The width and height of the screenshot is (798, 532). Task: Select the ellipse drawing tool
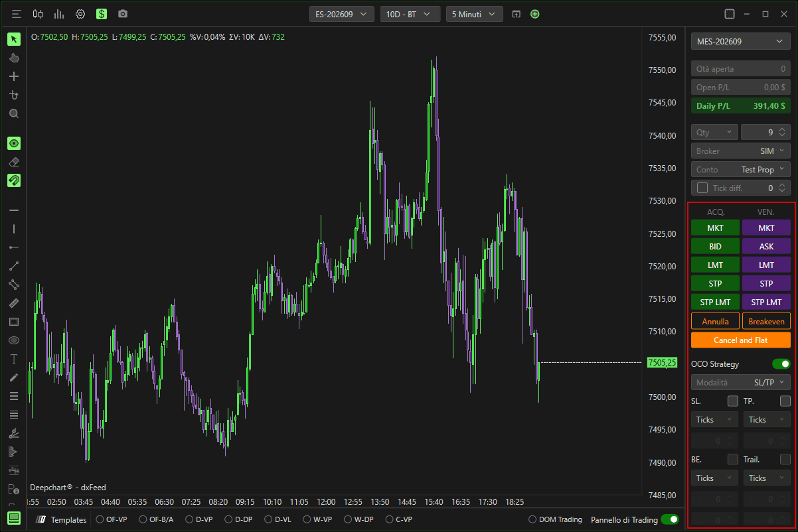[x=14, y=340]
